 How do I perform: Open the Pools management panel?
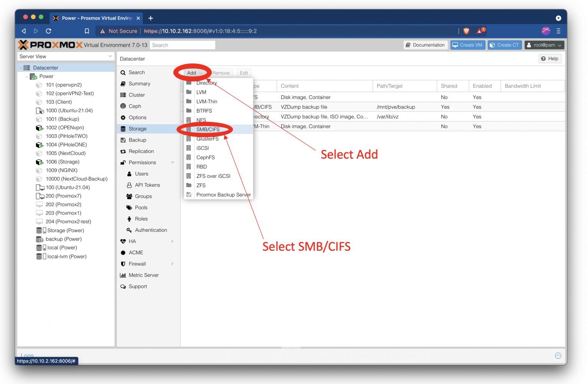pyautogui.click(x=141, y=207)
